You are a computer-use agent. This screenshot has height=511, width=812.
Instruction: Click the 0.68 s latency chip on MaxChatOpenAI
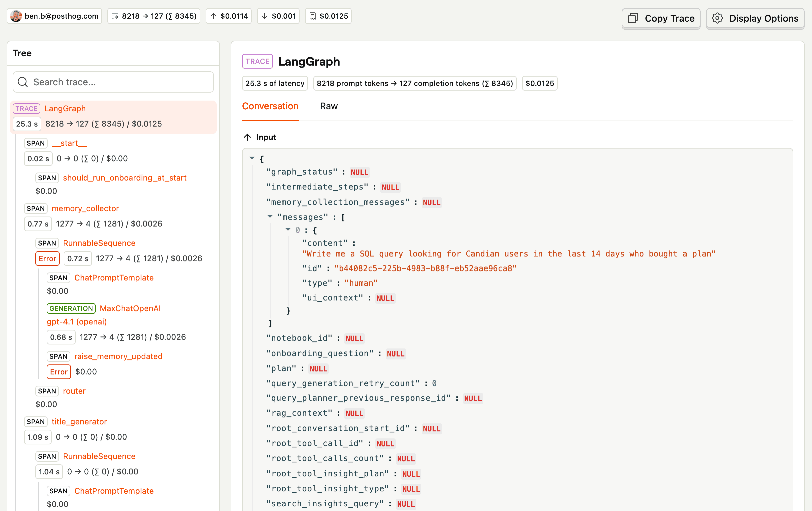[61, 337]
